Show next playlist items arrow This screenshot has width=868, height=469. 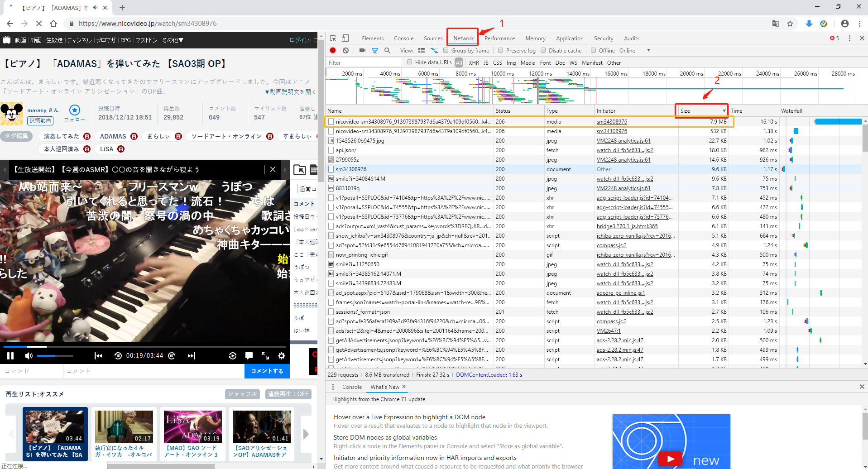(x=306, y=434)
